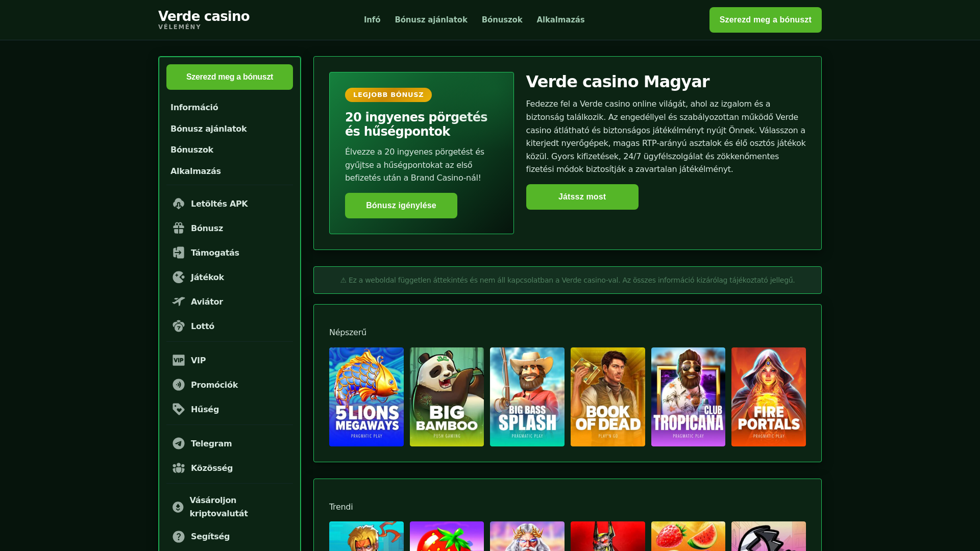
Task: Launch the Fire Portals game
Action: click(769, 397)
